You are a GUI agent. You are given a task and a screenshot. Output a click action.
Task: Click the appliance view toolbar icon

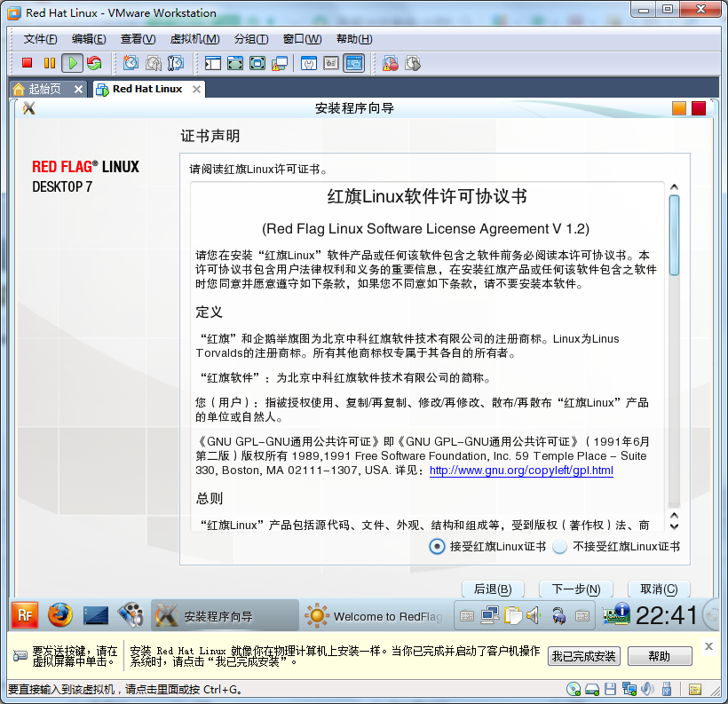331,63
